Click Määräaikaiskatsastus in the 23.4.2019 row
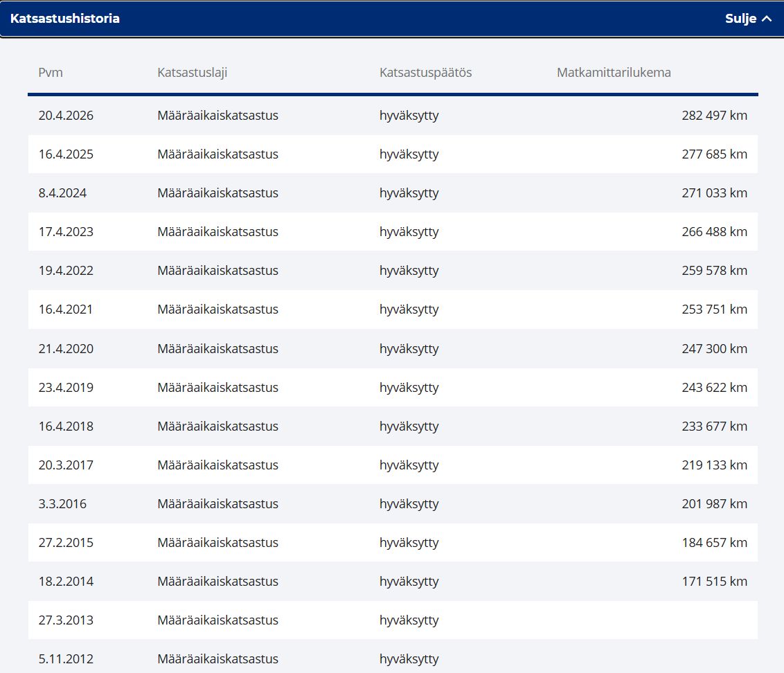 coord(218,388)
